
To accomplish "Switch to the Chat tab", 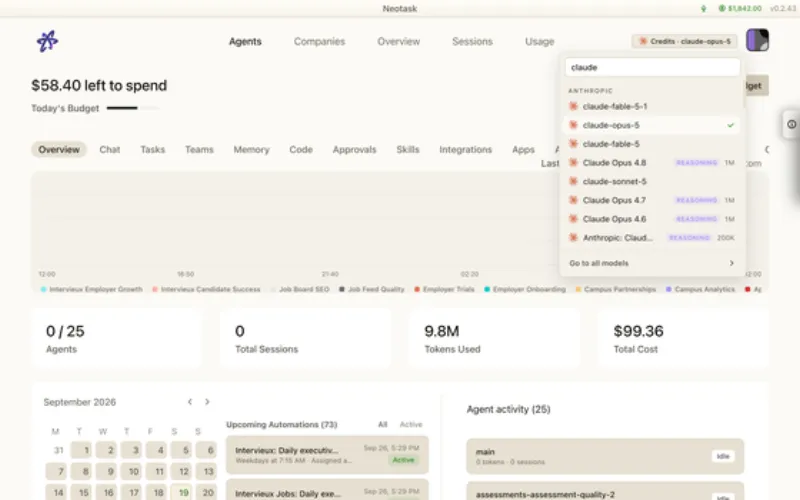I will [x=110, y=149].
